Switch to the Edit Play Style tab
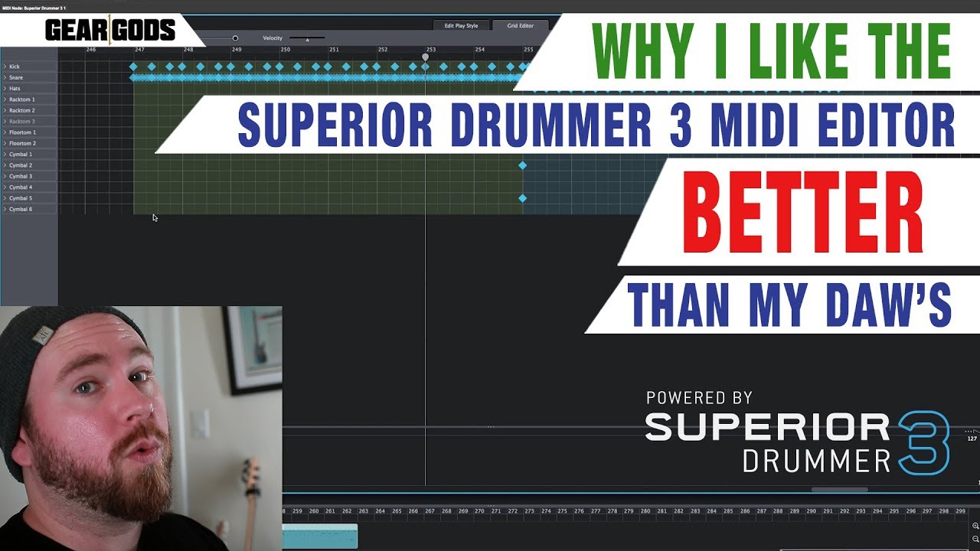Image resolution: width=980 pixels, height=551 pixels. (x=461, y=25)
